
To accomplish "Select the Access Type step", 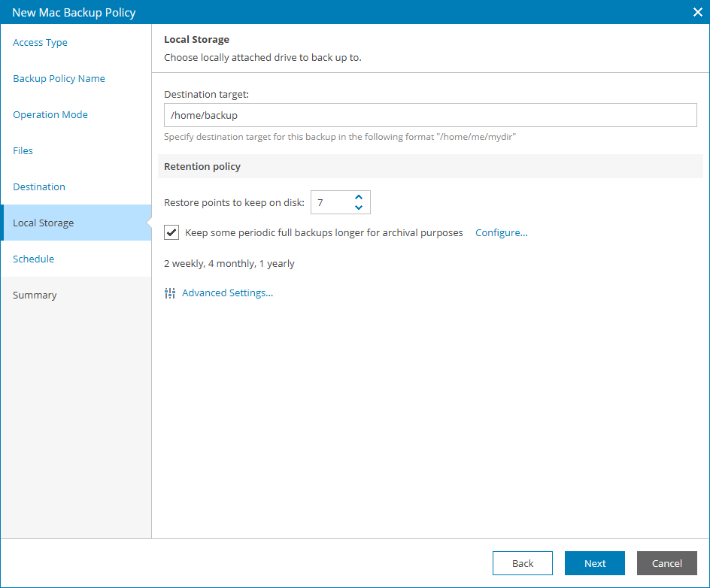I will [40, 42].
